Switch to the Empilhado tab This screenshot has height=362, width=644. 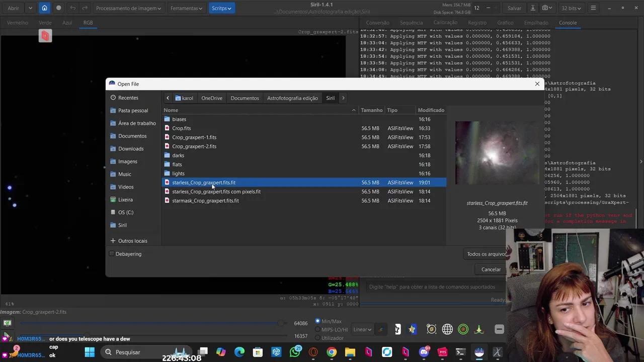536,23
